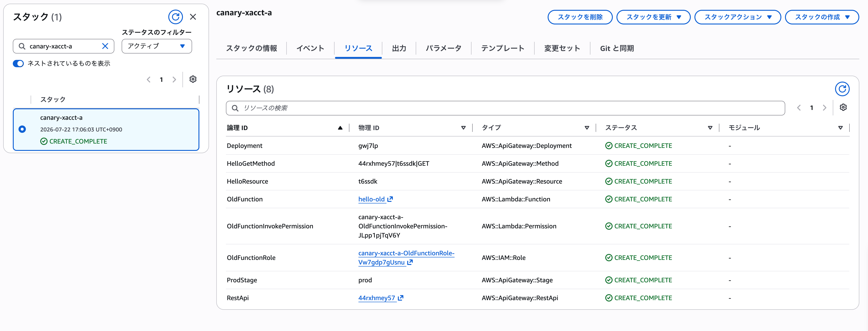Select the リソース tab
This screenshot has width=868, height=331.
point(358,48)
